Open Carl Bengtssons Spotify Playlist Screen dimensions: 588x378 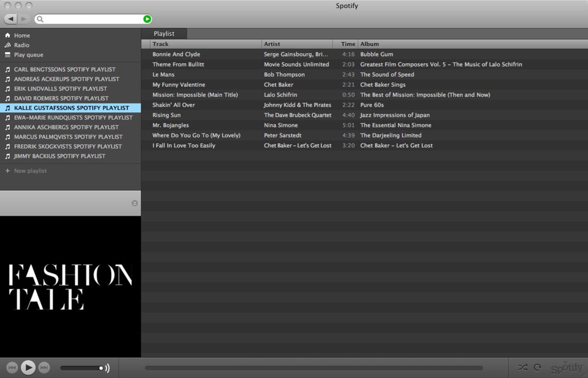coord(65,69)
